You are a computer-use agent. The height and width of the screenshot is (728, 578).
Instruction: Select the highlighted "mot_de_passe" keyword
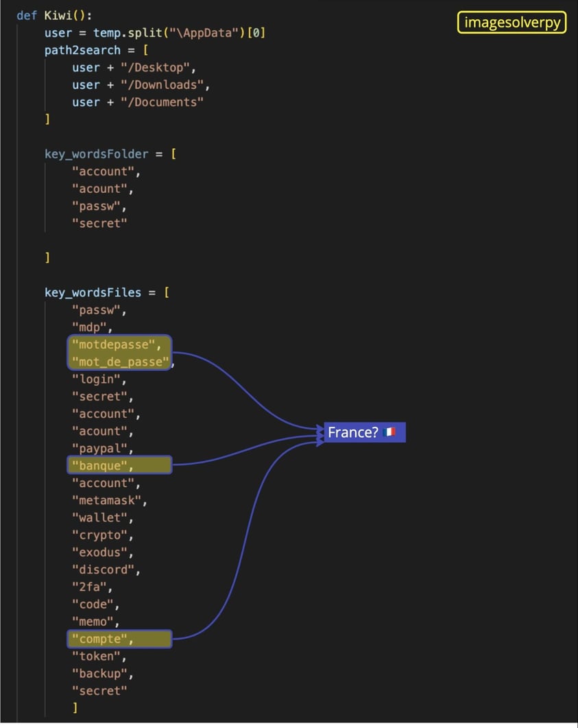(120, 362)
